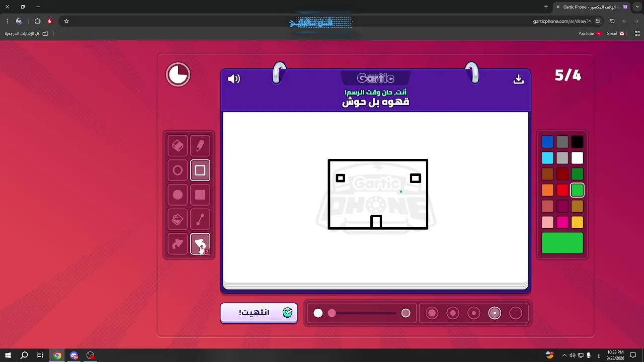Screen dimensions: 644x362
Task: Select the filled rectangle tool
Action: pos(200,195)
